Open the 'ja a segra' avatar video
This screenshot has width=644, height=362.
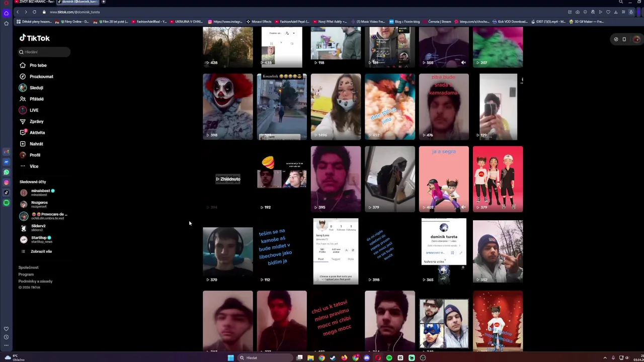[444, 179]
